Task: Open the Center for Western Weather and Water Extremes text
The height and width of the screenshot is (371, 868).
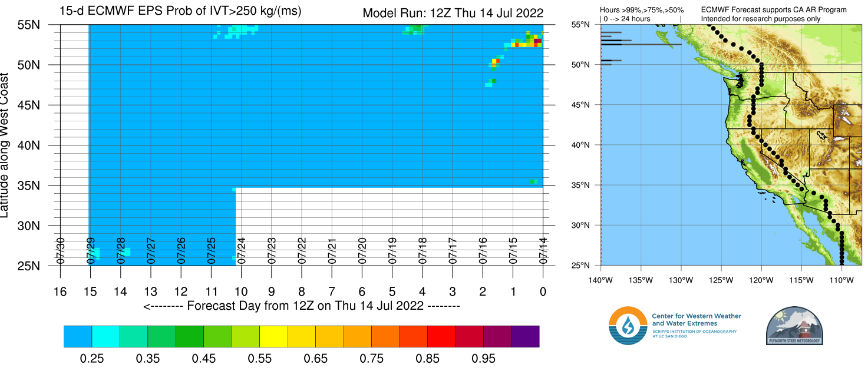Action: click(x=697, y=320)
